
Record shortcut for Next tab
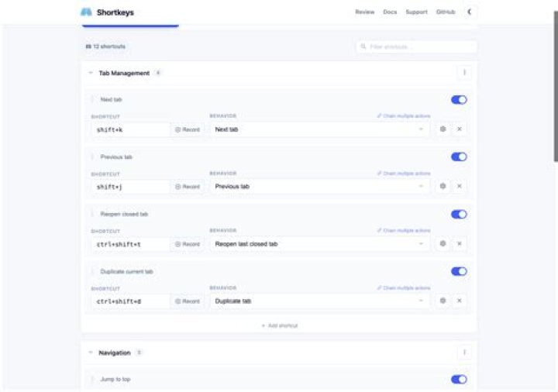(x=188, y=129)
